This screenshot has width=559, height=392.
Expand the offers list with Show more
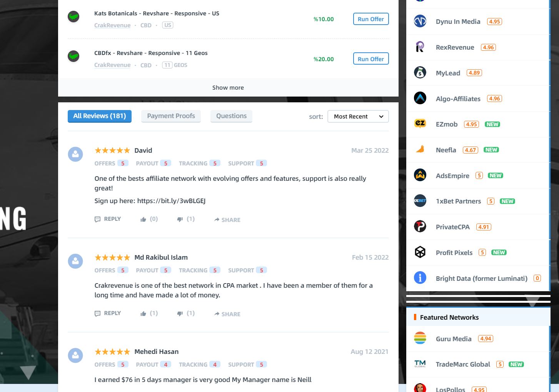(228, 87)
